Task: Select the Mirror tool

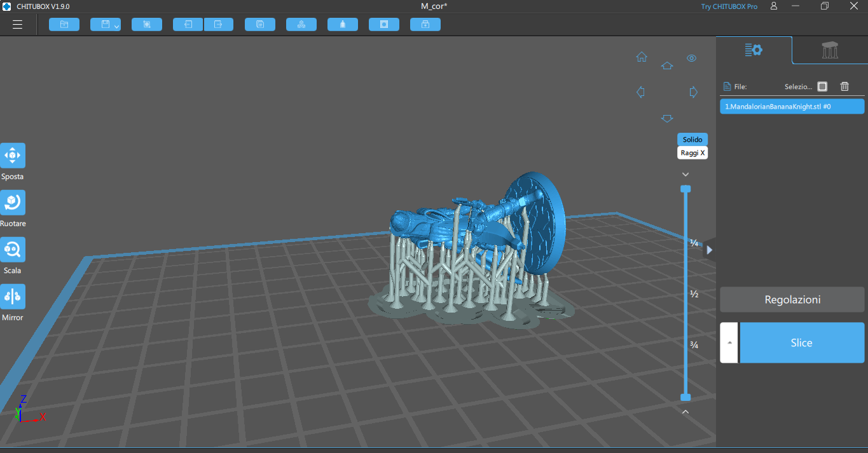Action: [x=13, y=296]
